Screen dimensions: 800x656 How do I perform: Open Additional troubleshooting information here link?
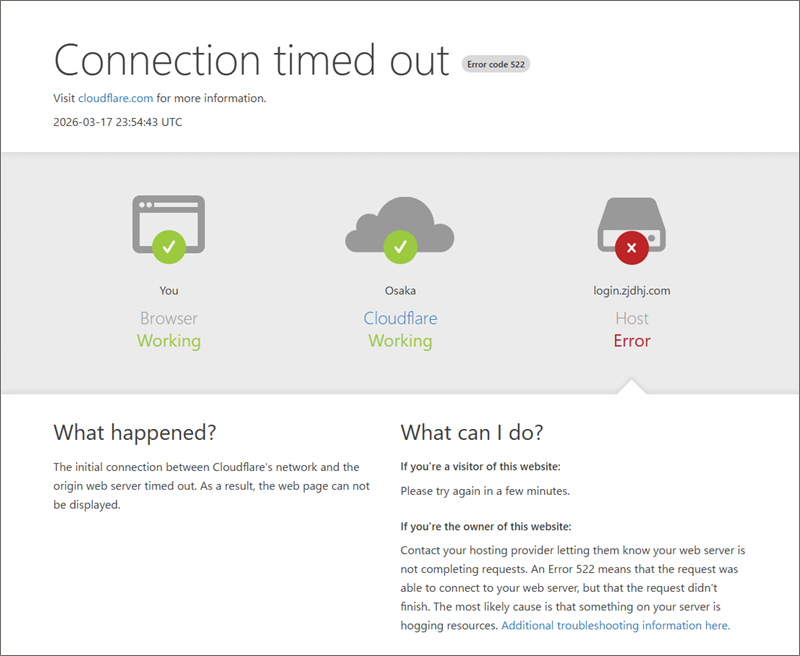615,625
